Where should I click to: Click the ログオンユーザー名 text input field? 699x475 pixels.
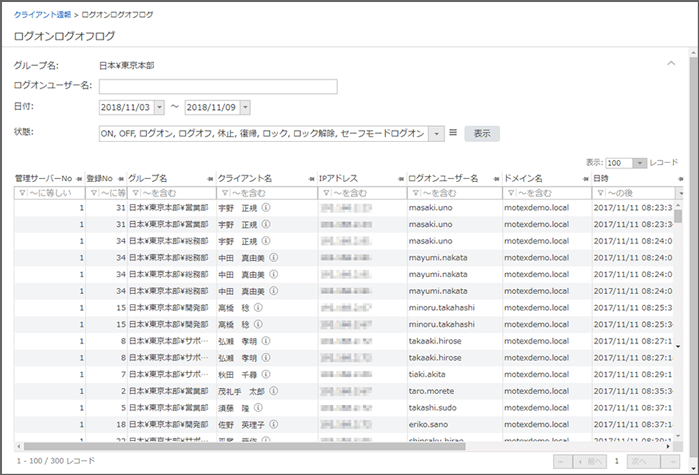[217, 86]
